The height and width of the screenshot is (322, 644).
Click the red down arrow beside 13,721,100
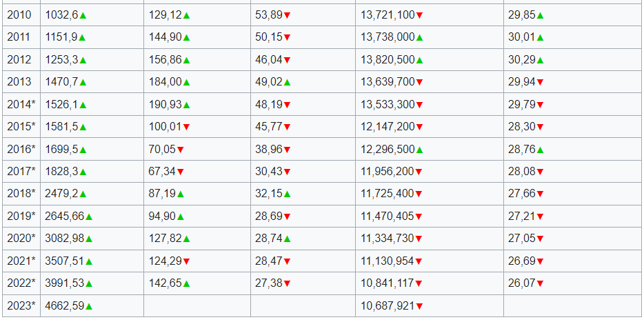click(x=419, y=15)
